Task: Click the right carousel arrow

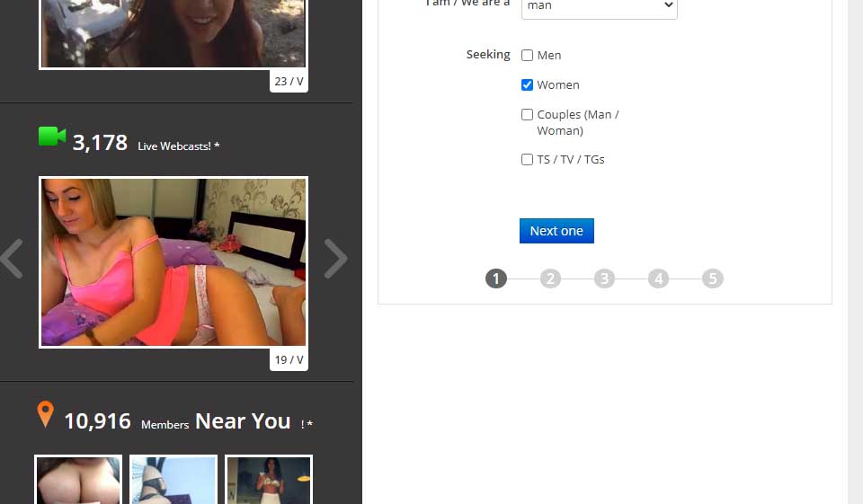Action: tap(335, 259)
